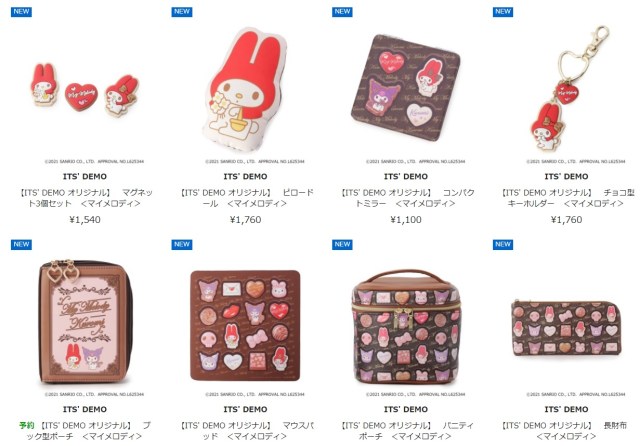The width and height of the screenshot is (640, 446).
Task: Click the NEW badge above long wallet
Action: coord(503,244)
